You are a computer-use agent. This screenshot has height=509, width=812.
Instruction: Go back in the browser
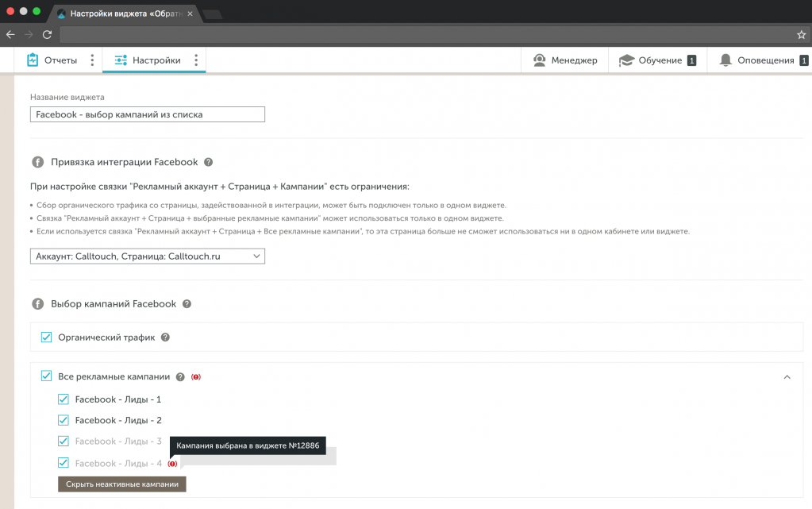(x=10, y=34)
